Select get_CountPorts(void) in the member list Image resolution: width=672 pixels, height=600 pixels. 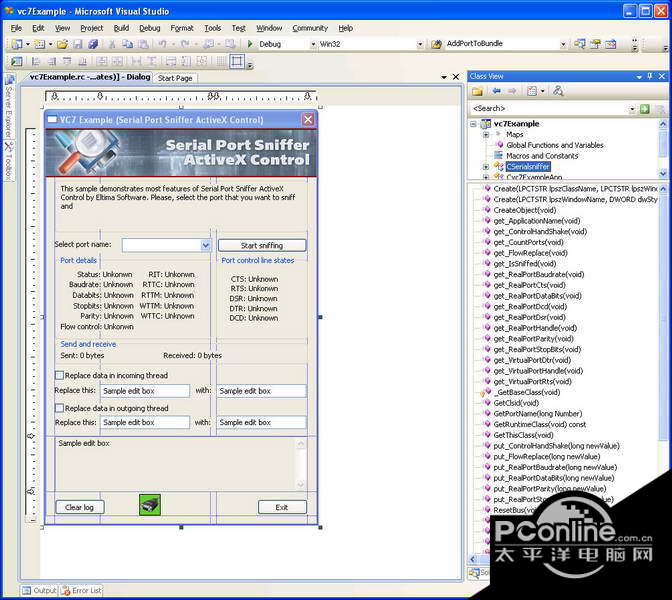coord(528,242)
